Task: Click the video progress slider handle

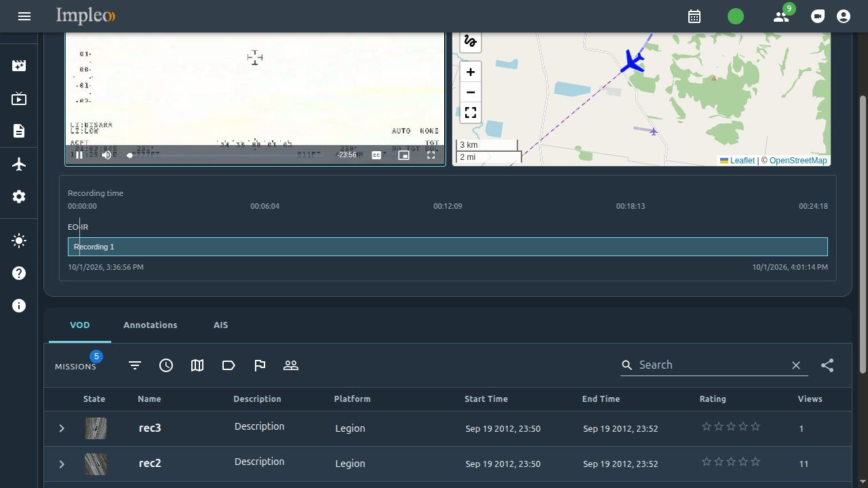Action: [130, 155]
